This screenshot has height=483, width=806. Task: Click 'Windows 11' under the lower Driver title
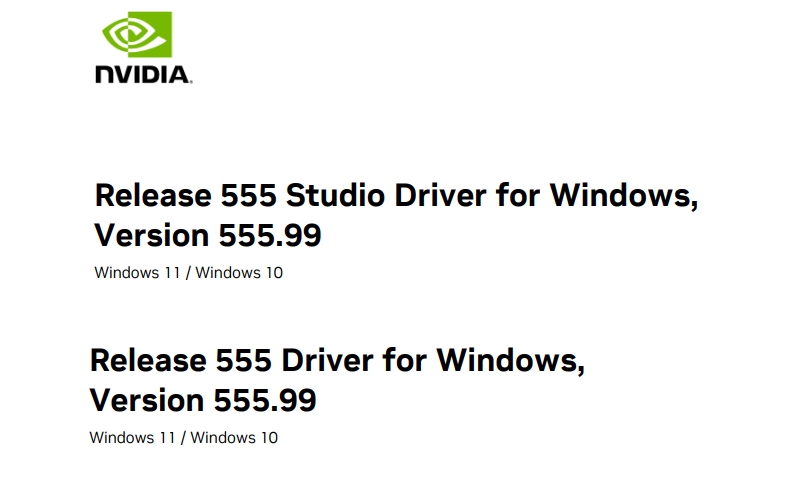tap(132, 437)
